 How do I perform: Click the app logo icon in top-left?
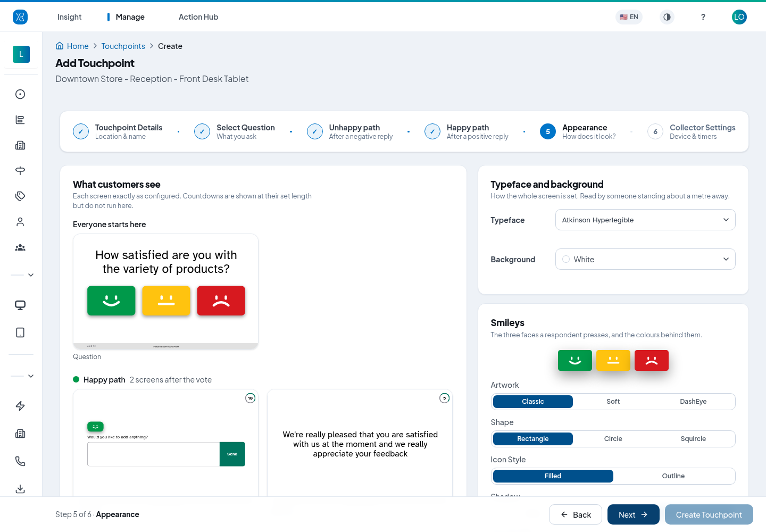coord(20,17)
